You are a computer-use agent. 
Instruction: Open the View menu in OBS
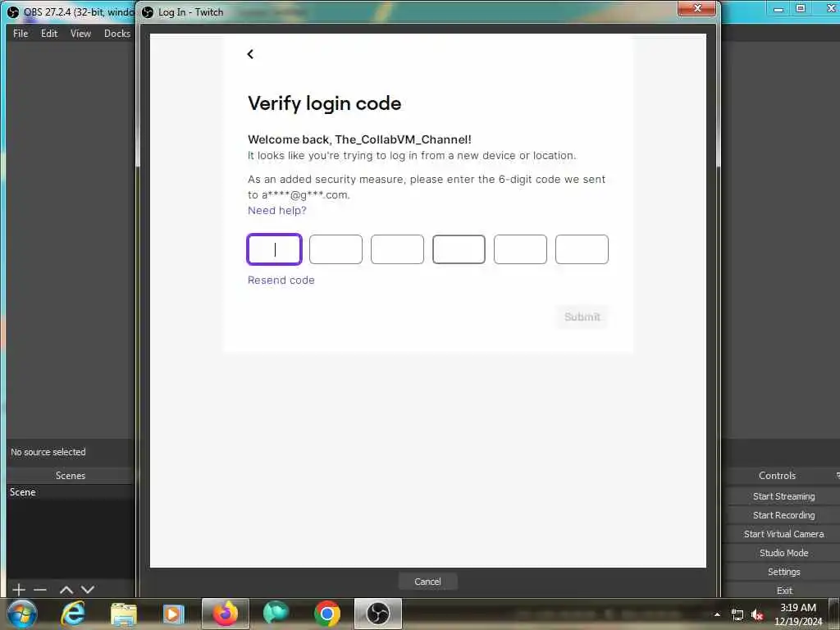(x=81, y=33)
